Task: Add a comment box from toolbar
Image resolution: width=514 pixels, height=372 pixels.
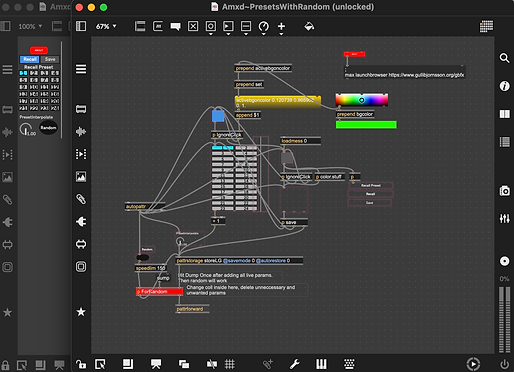Action: (x=175, y=26)
